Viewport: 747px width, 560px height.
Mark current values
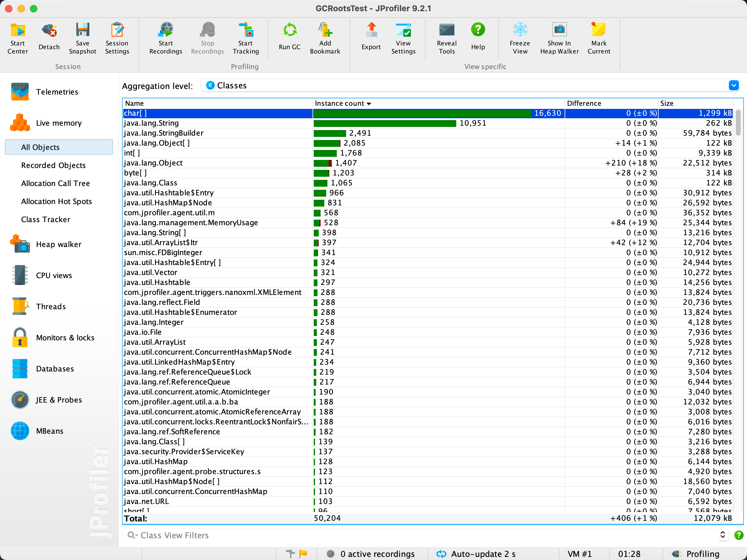click(x=599, y=38)
